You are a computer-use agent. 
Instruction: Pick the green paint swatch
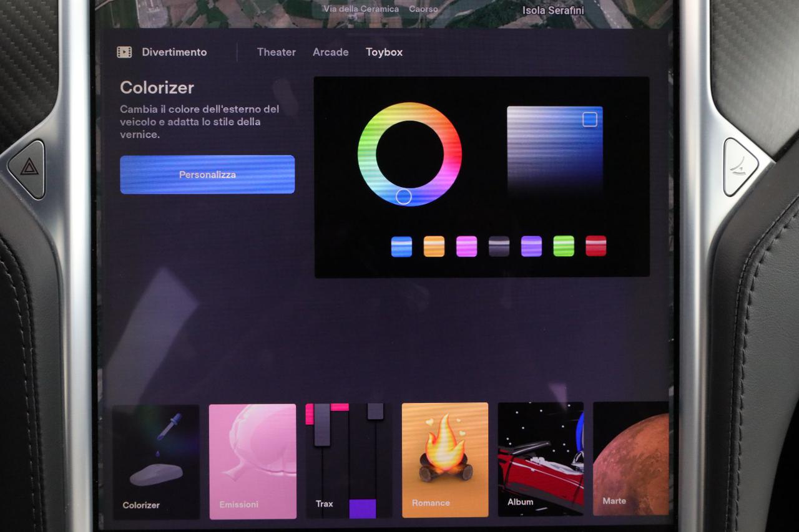pos(564,246)
